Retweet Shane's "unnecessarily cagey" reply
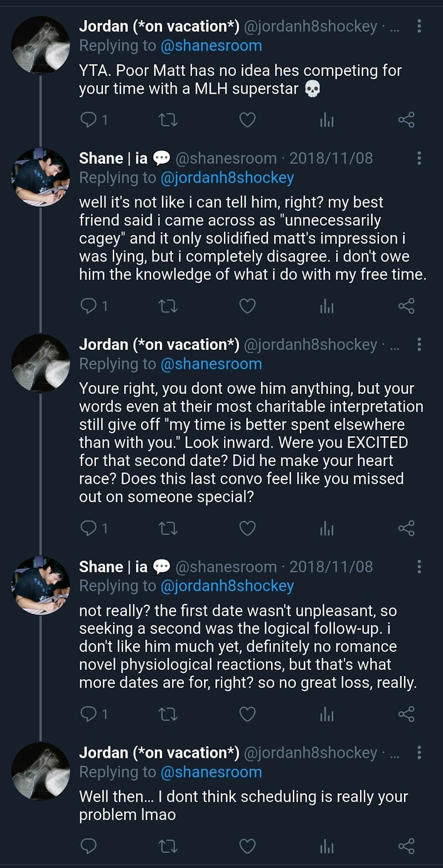The height and width of the screenshot is (868, 443). (168, 307)
